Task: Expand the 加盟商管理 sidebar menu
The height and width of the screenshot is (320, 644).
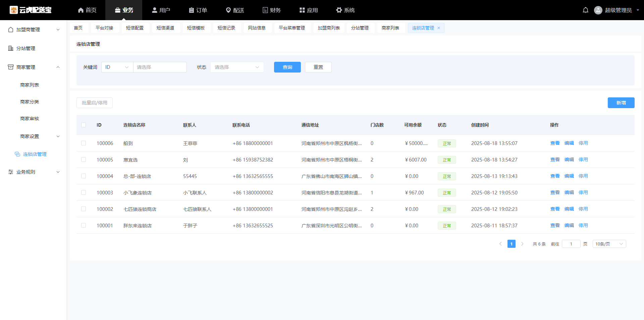Action: [58, 30]
